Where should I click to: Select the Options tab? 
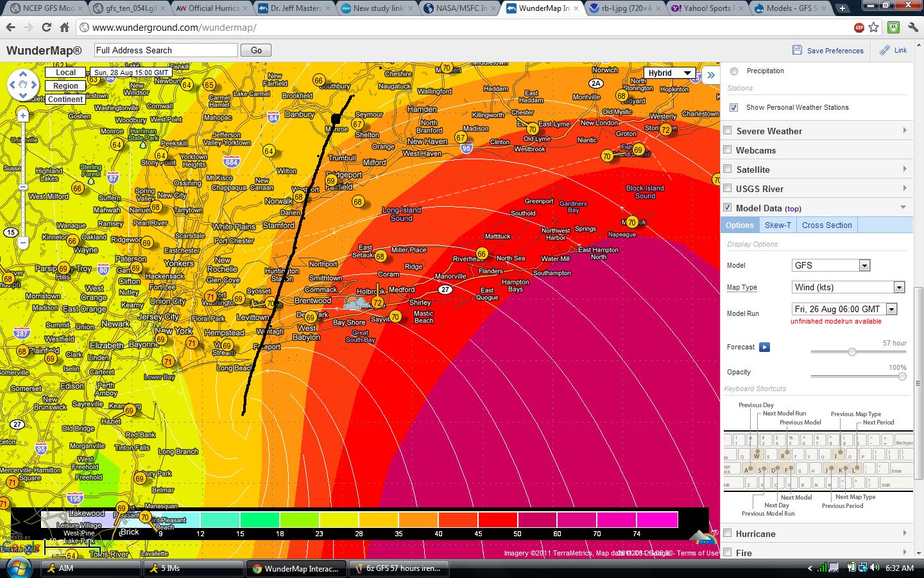(x=740, y=225)
